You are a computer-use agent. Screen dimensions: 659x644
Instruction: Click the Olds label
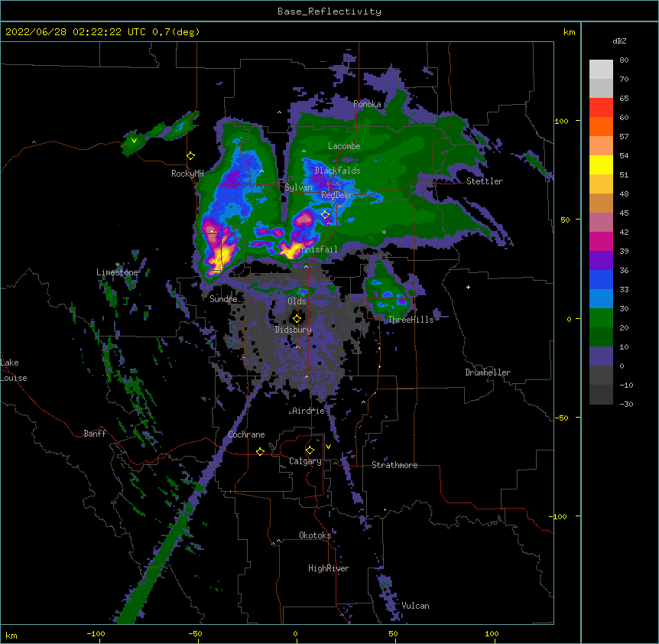tap(297, 301)
